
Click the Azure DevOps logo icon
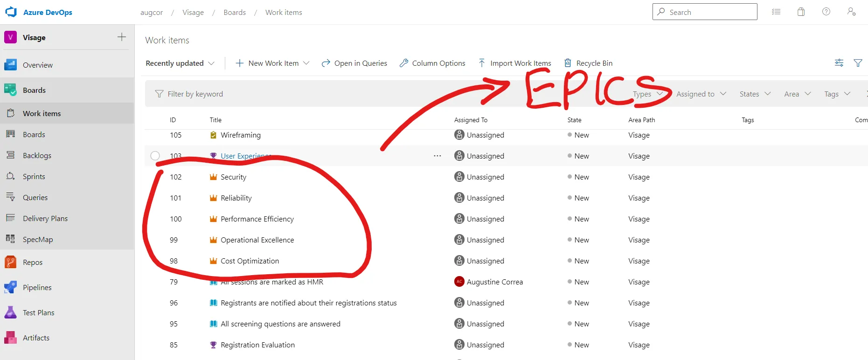click(x=11, y=12)
